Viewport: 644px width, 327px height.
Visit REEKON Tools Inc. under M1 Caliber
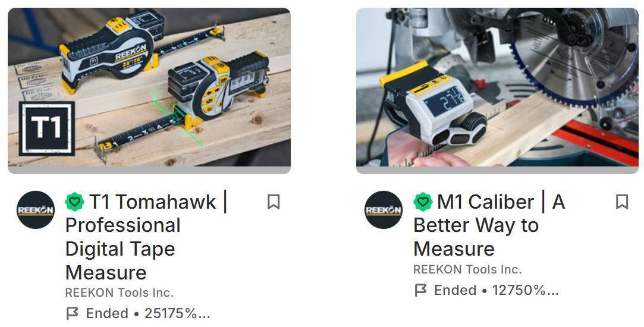click(x=467, y=269)
